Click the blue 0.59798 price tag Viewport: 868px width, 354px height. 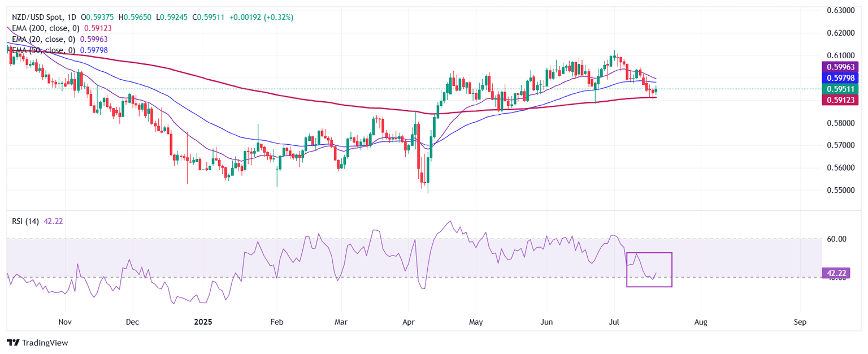pos(839,77)
